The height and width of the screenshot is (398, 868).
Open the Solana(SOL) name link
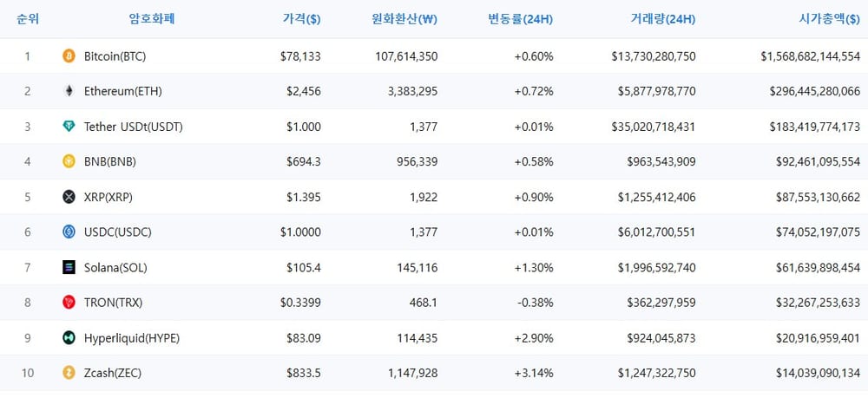pyautogui.click(x=115, y=268)
